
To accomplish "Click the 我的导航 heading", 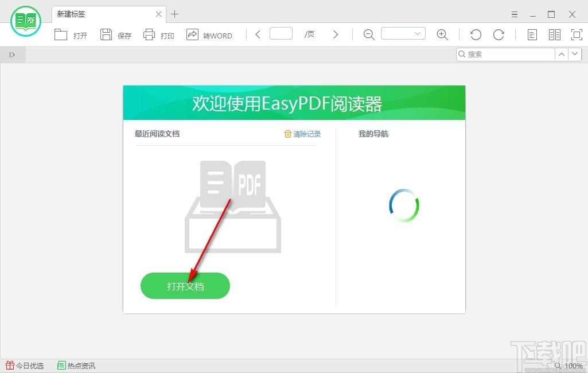I will tap(373, 134).
